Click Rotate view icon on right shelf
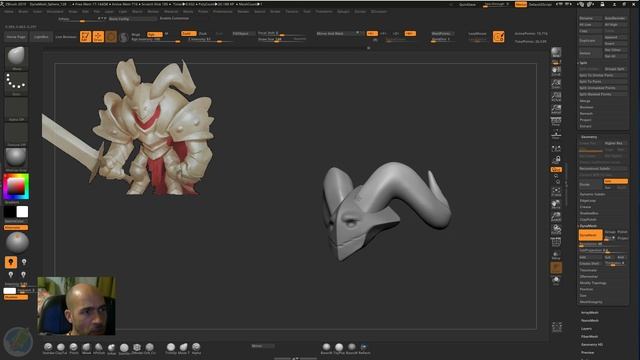 (556, 229)
